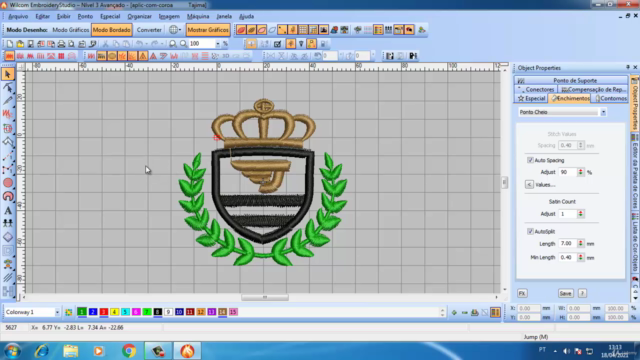This screenshot has width=640, height=360.
Task: Click the red triangle stitch effect icon
Action: click(x=153, y=56)
